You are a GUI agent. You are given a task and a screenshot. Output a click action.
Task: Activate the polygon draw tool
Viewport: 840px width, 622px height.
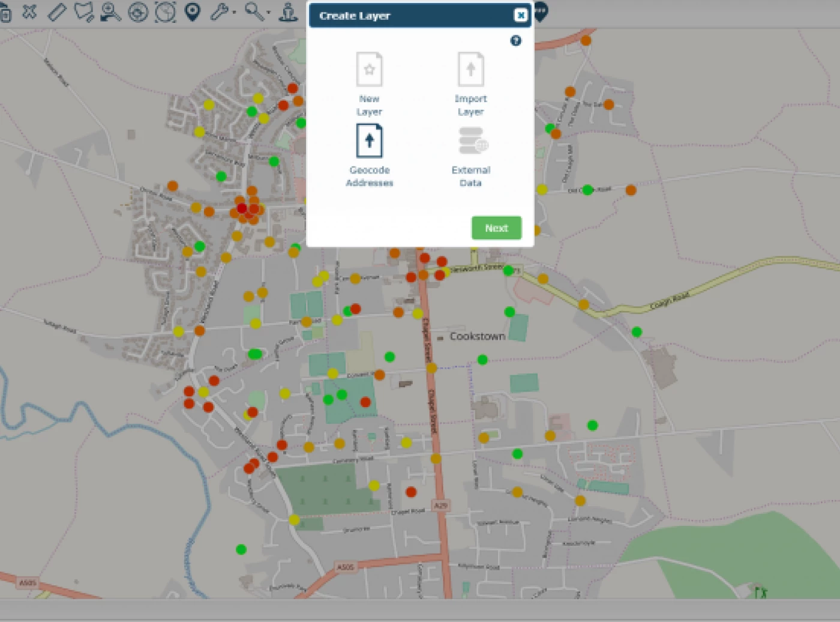(x=83, y=12)
